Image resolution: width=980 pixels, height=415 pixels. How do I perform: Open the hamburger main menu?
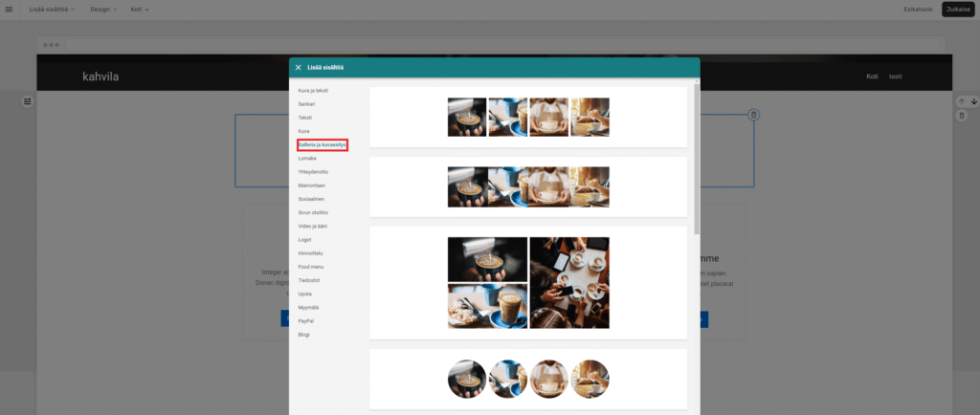10,9
